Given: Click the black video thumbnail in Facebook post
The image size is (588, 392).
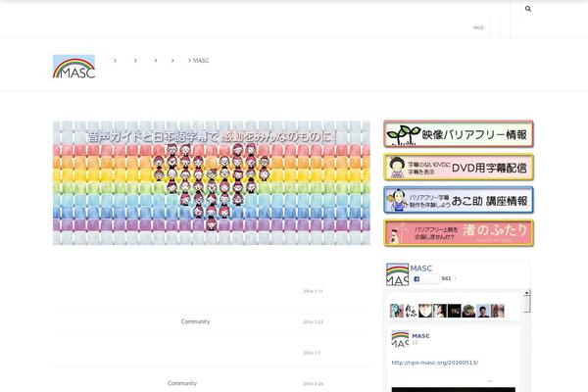Looking at the screenshot, I should pyautogui.click(x=454, y=390).
